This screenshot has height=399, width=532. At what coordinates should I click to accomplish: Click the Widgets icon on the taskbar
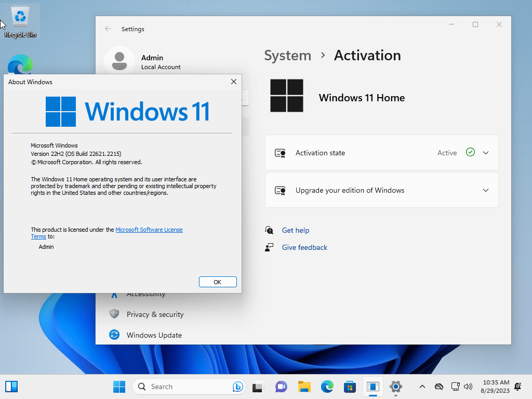[x=11, y=387]
